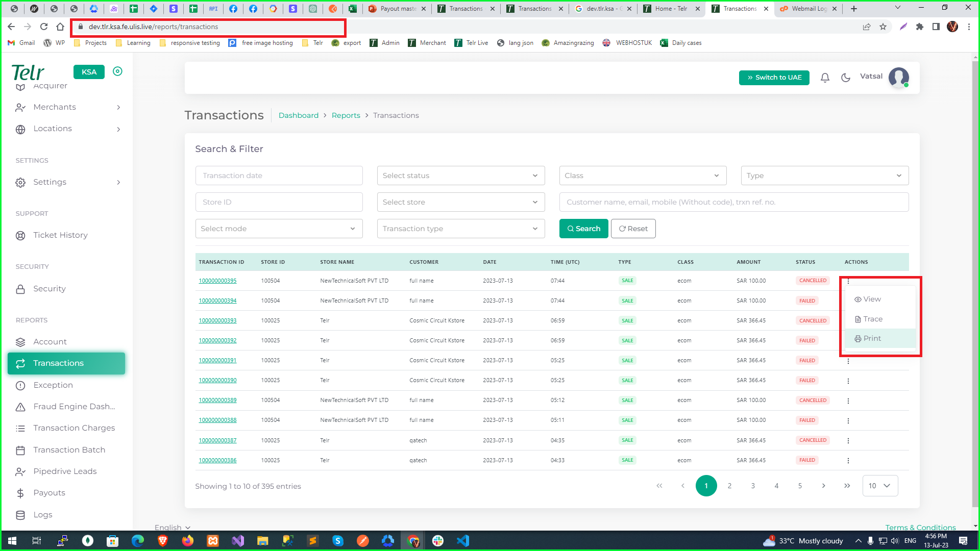Screen dimensions: 980x551
Task: Go to Dashboard breadcrumb
Action: tap(298, 116)
